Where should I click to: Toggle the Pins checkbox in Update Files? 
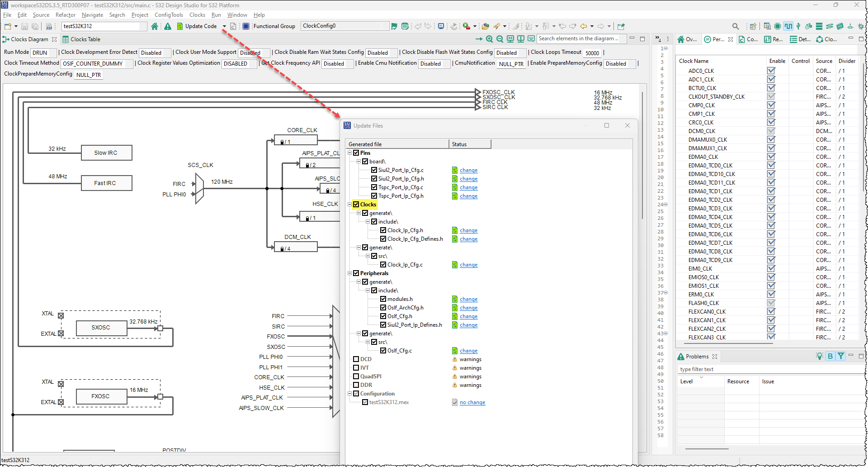[x=356, y=153]
